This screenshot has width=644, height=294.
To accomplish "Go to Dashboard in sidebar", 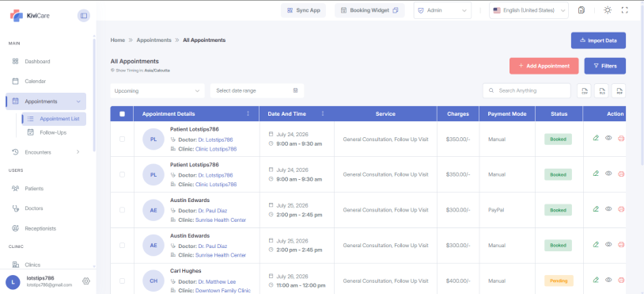I will [37, 61].
